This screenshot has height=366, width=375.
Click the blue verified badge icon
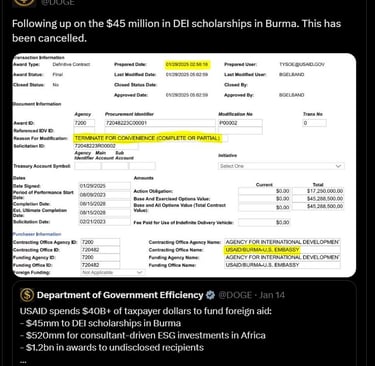pos(210,295)
